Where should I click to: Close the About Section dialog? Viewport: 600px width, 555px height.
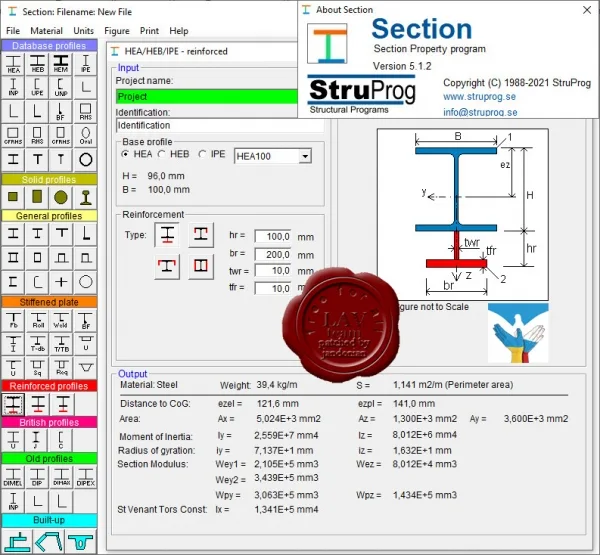(587, 10)
